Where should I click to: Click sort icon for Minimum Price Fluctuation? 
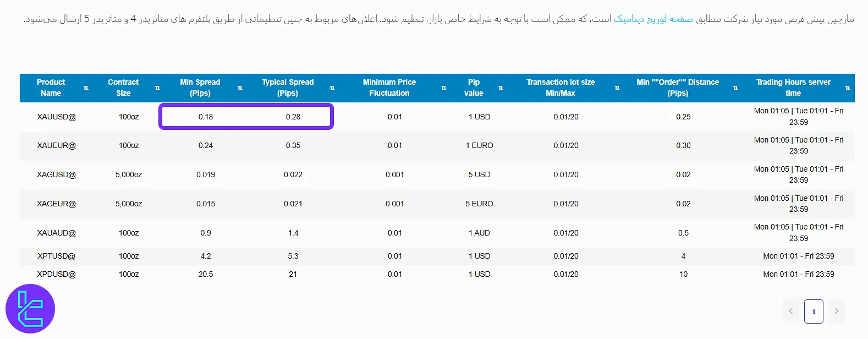pyautogui.click(x=444, y=88)
